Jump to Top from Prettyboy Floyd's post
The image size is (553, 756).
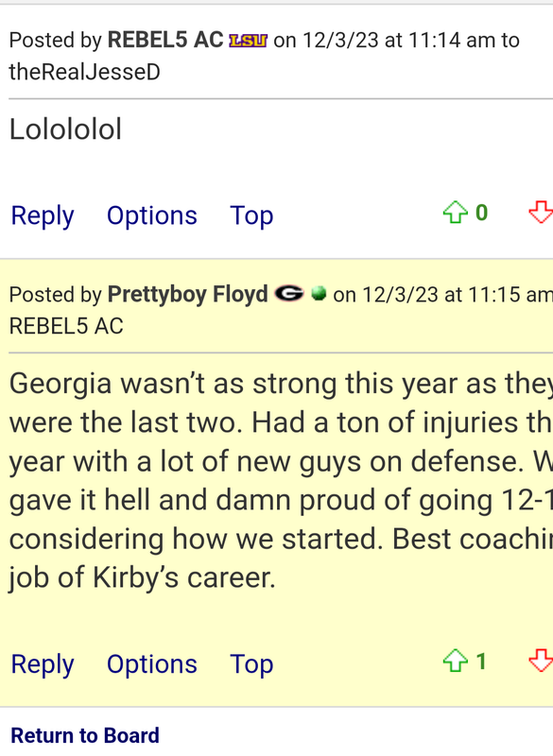pyautogui.click(x=251, y=664)
